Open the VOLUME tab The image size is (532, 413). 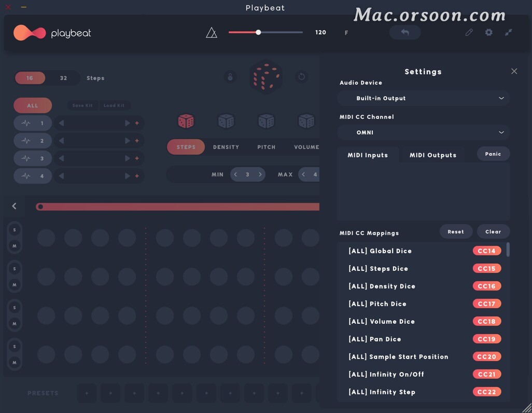[x=306, y=147]
